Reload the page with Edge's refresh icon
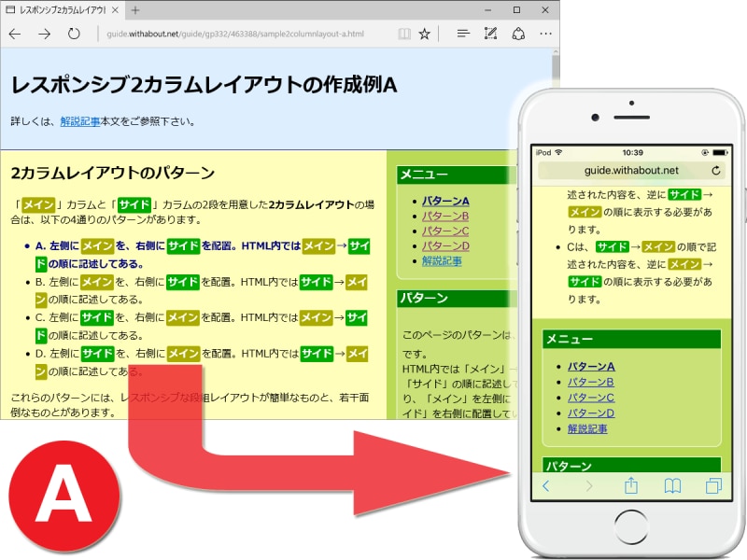 (75, 35)
